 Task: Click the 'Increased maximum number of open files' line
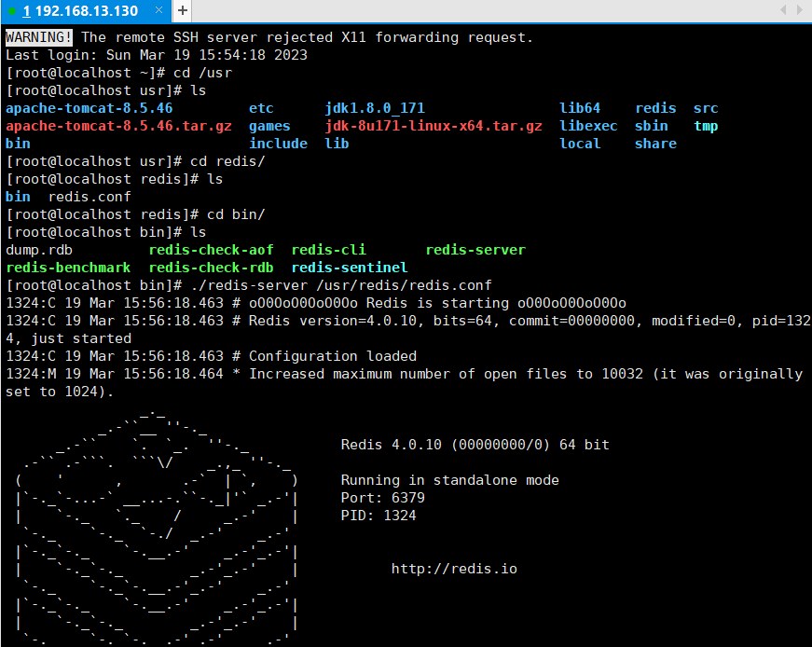(405, 382)
